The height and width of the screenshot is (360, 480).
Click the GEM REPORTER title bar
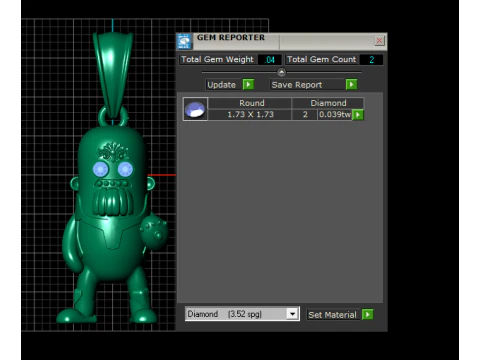click(x=282, y=41)
